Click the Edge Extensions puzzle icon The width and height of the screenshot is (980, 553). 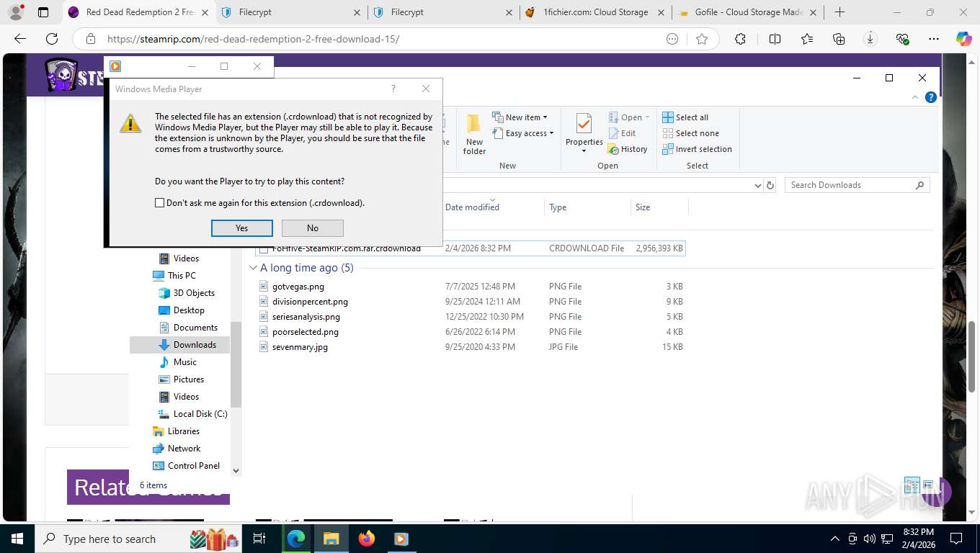(x=740, y=39)
